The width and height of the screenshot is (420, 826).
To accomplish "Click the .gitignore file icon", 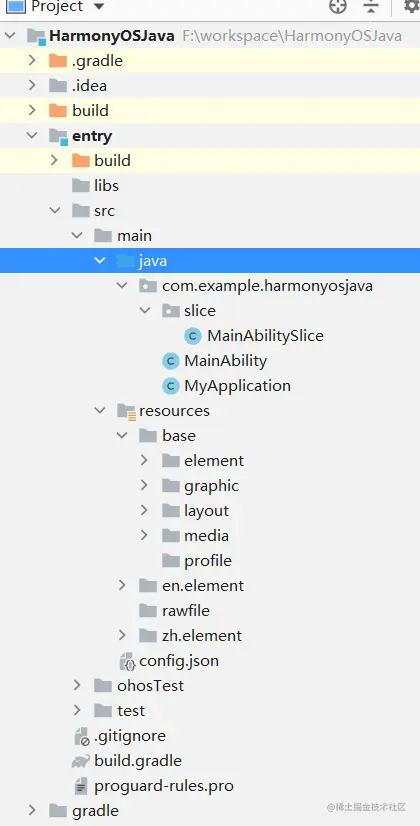I will pos(82,736).
